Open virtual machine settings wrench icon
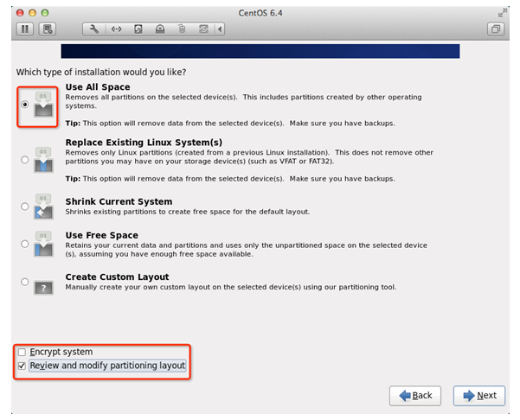Image resolution: width=520 pixels, height=420 pixels. click(x=94, y=29)
